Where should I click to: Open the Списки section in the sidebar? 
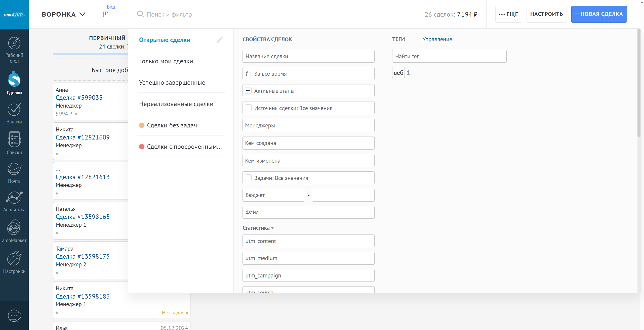(14, 140)
